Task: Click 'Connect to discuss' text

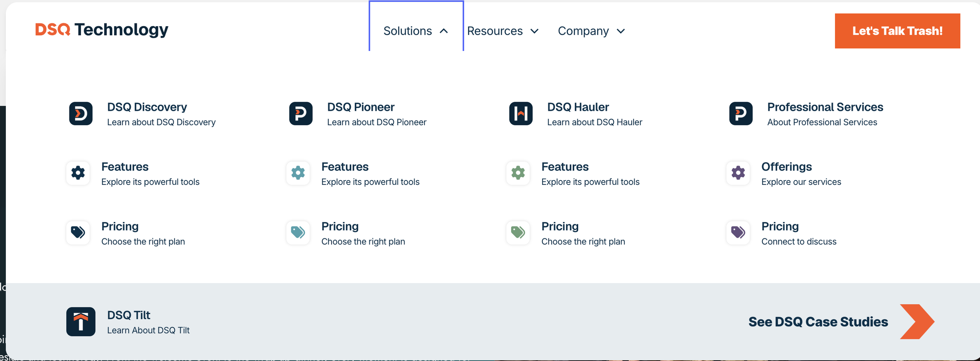Action: point(799,242)
